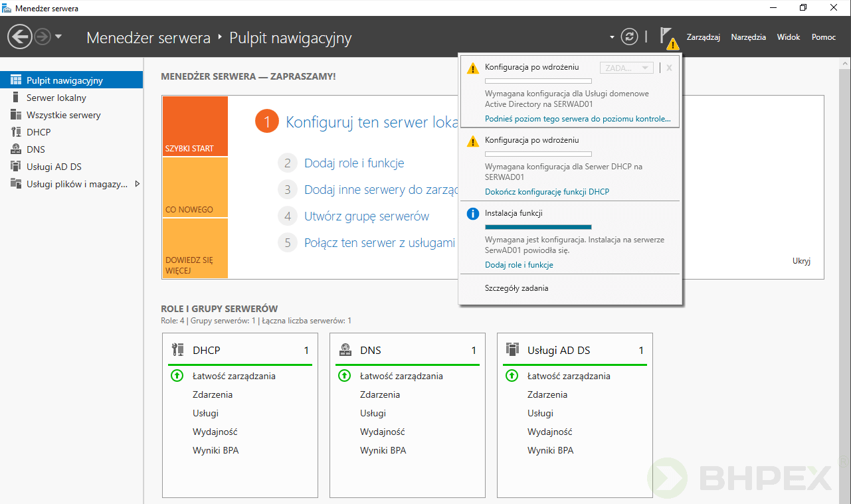The width and height of the screenshot is (851, 504).
Task: Open the Pomoc menu
Action: click(824, 37)
